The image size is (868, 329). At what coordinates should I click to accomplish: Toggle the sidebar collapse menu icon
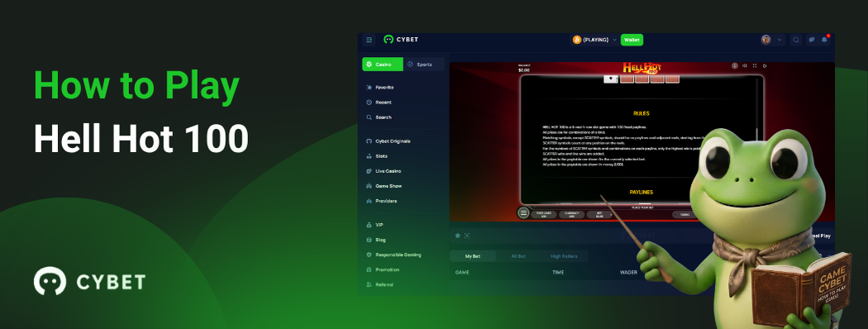[x=370, y=40]
